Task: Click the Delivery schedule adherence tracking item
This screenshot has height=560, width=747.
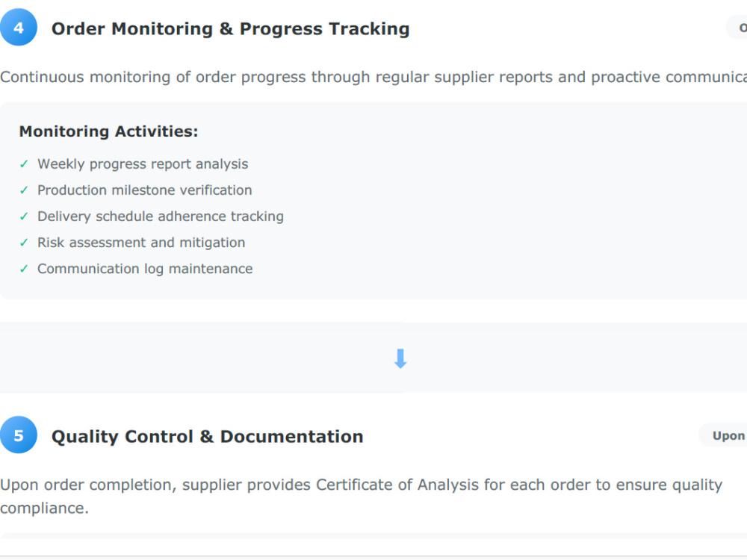Action: coord(161,217)
